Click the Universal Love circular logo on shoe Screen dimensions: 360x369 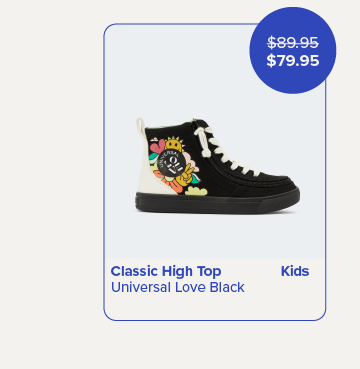171,163
